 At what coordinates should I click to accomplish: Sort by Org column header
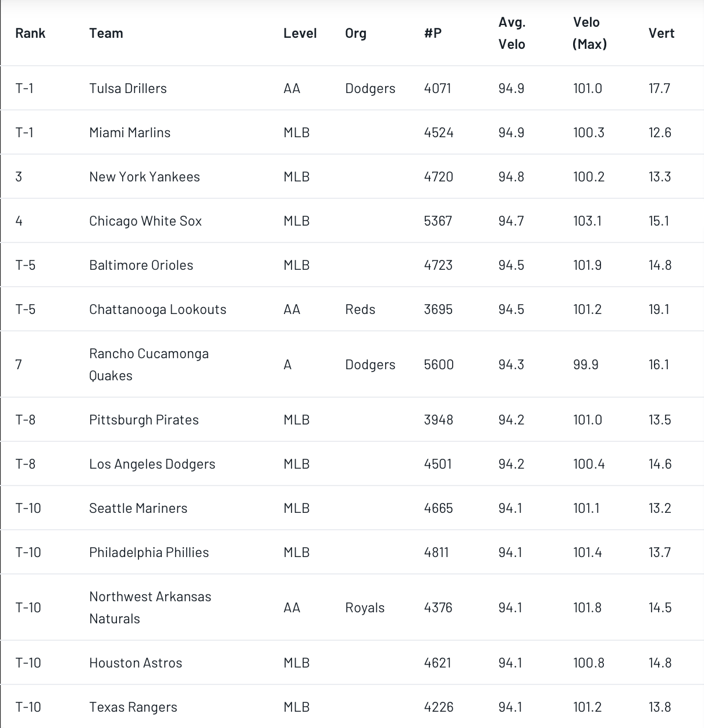(355, 33)
